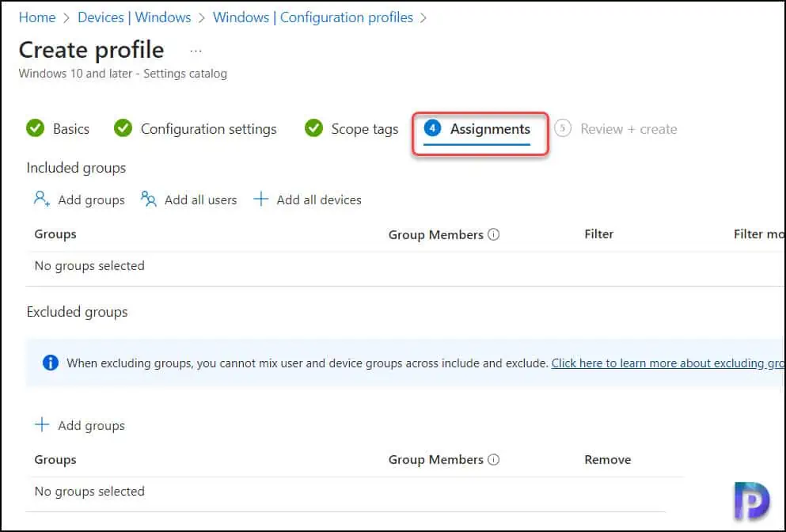Screen dimensions: 786x532
Task: Click 'Windows 10 and later - Settings catalog' subtitle
Action: [123, 74]
